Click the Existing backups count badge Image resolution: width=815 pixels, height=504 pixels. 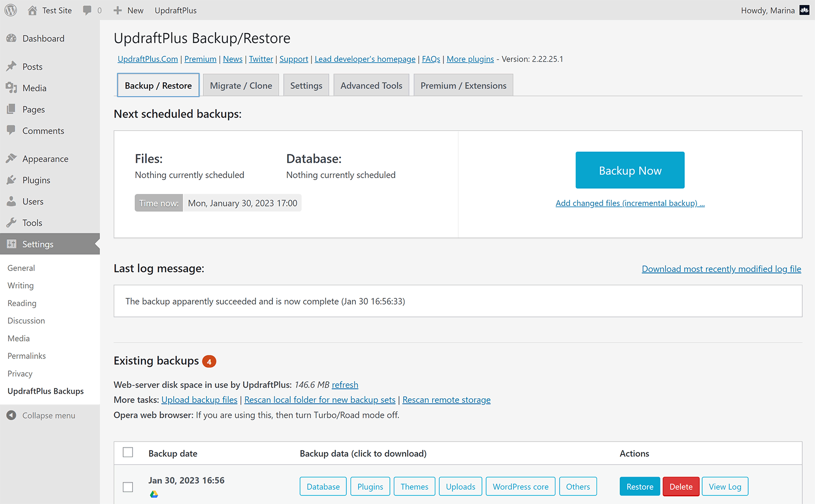pos(209,361)
